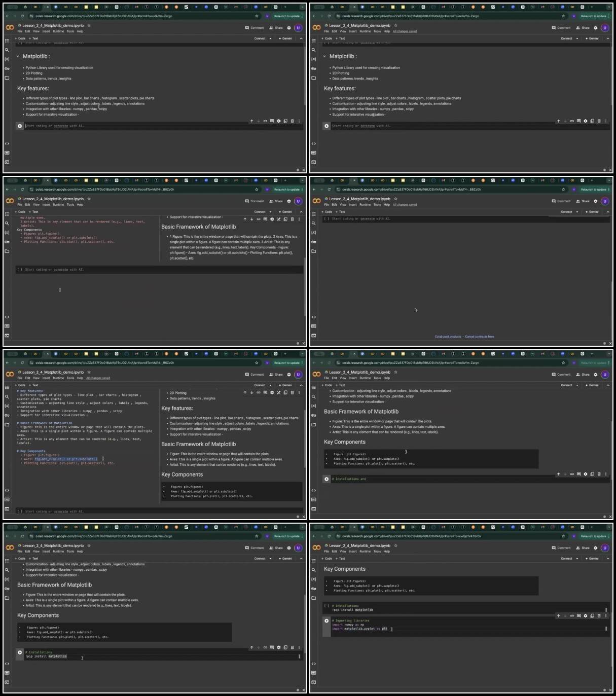Run the '# Installations and' cell

pos(327,479)
